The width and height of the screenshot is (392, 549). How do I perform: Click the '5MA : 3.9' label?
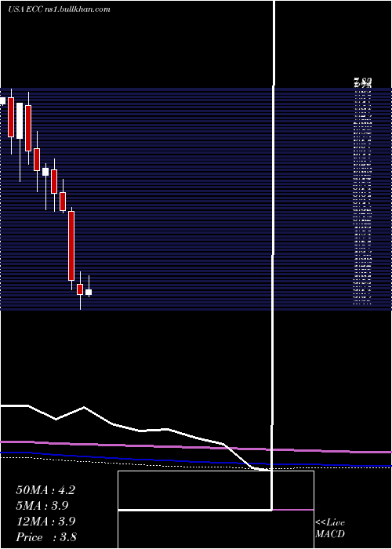coord(42,505)
